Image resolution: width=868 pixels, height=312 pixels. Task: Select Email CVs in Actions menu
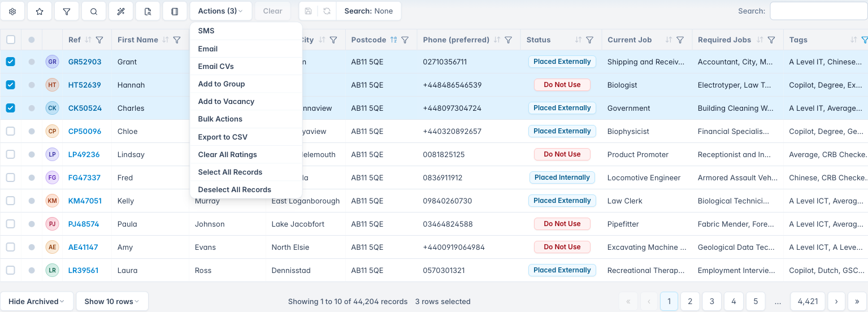coord(246,66)
